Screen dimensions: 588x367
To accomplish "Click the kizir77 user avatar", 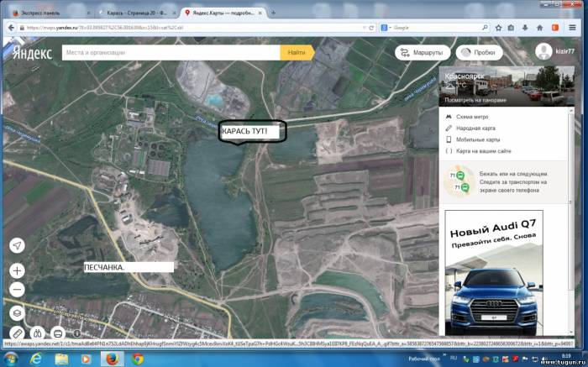I will click(543, 52).
